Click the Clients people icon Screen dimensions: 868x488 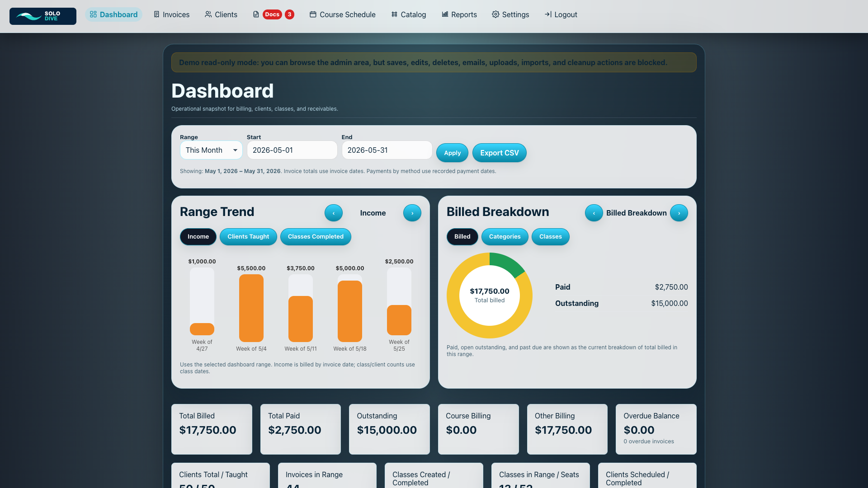click(208, 14)
